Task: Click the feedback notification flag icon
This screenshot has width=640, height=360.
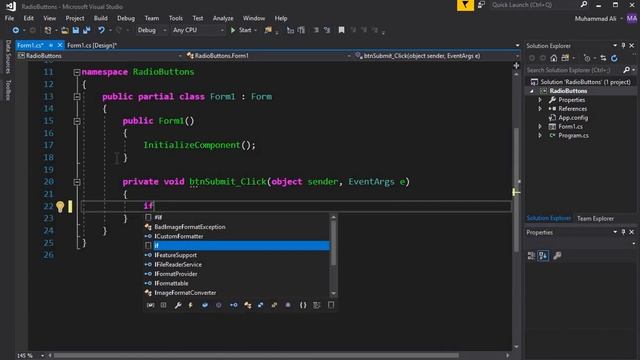Action: (x=465, y=5)
